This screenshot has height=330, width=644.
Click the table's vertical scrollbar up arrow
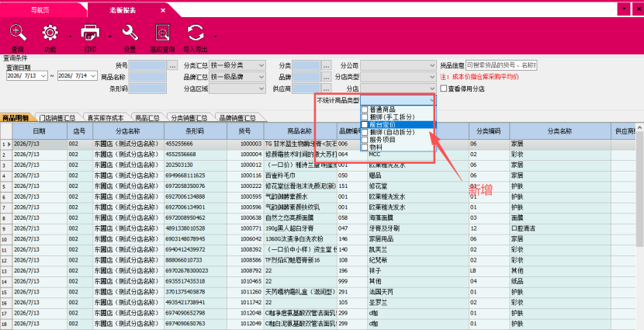(x=639, y=127)
